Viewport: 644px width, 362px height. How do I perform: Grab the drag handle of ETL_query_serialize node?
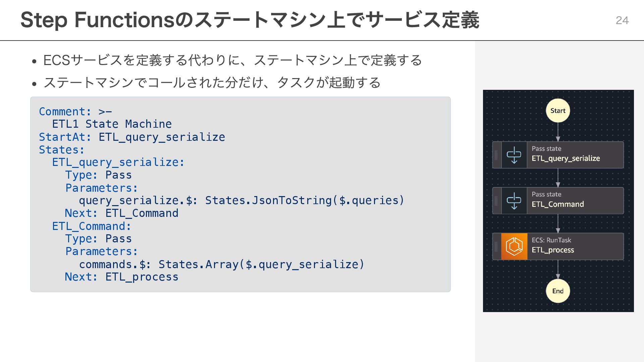(496, 155)
